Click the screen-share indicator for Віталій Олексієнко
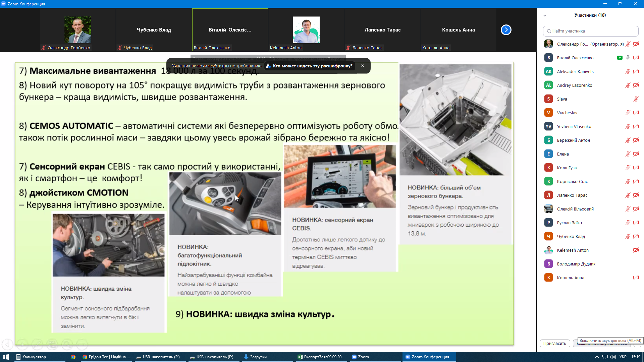Image resolution: width=644 pixels, height=362 pixels. click(620, 58)
